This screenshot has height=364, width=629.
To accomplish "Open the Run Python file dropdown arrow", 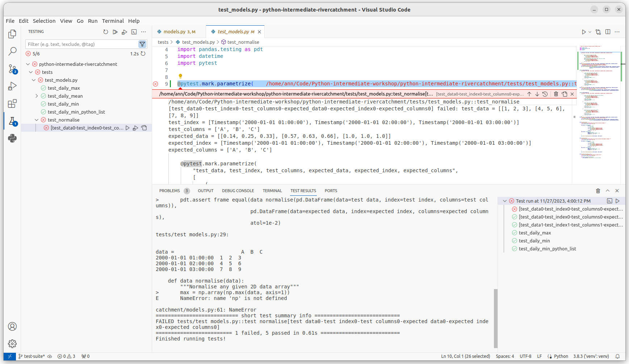I will 590,32.
